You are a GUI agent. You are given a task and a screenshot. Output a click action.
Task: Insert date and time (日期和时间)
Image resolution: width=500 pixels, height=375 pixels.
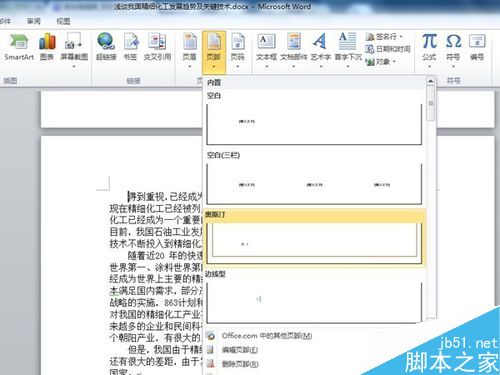[x=388, y=49]
